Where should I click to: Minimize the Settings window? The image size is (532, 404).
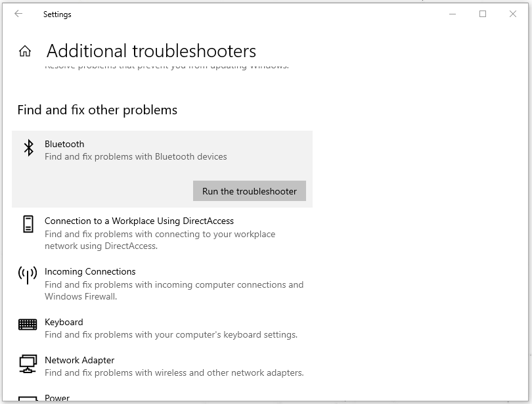(x=453, y=14)
